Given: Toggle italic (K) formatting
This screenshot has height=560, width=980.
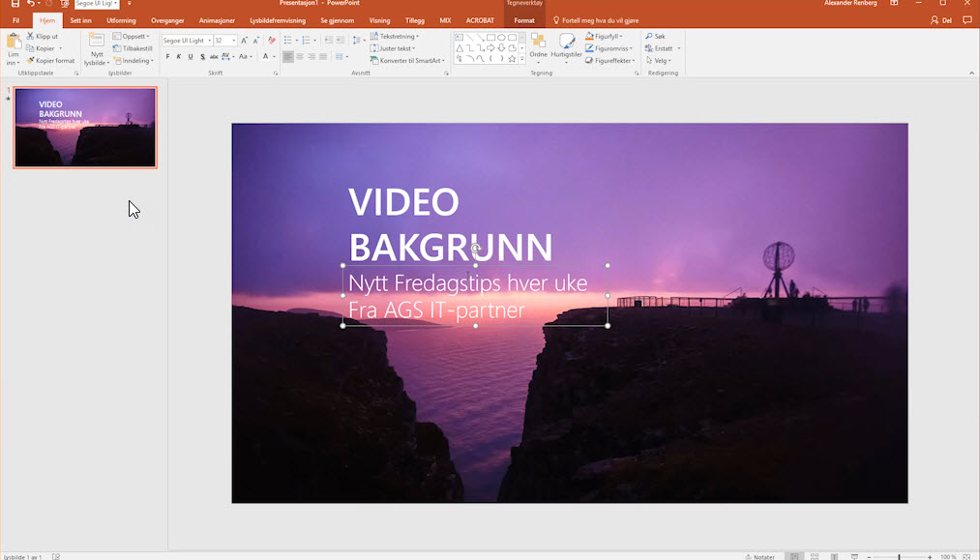Looking at the screenshot, I should click(x=179, y=57).
